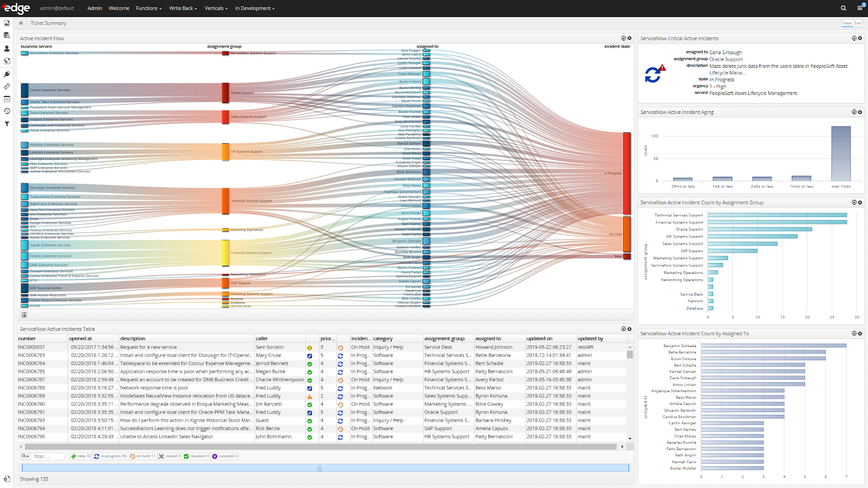Open the plug connector sidebar icon
The image size is (868, 488).
[7, 74]
